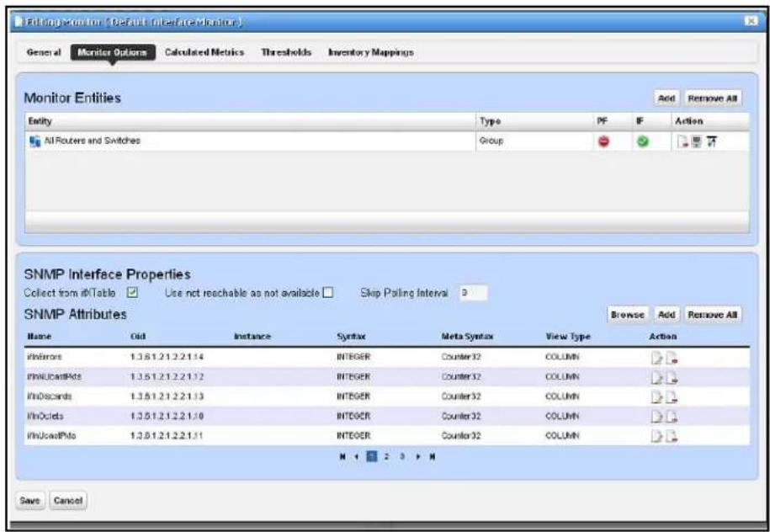Go to previous page of SNMP attributes

[x=358, y=456]
